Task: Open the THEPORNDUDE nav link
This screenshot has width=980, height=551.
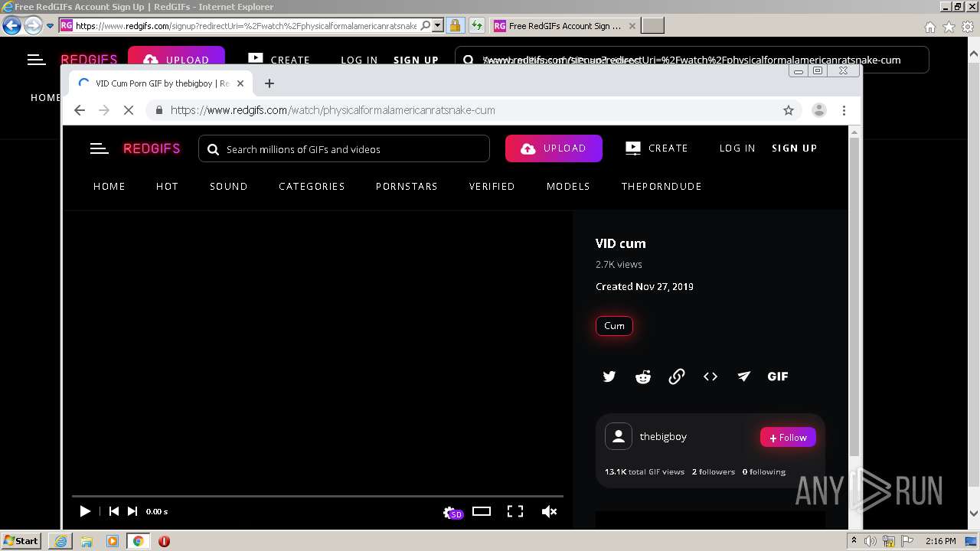Action: pos(661,186)
